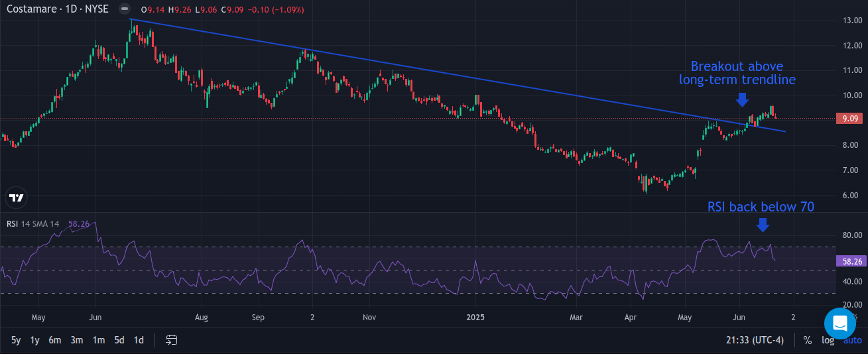Select the 'RSI back below 70' annotation
This screenshot has width=868, height=354.
(761, 207)
